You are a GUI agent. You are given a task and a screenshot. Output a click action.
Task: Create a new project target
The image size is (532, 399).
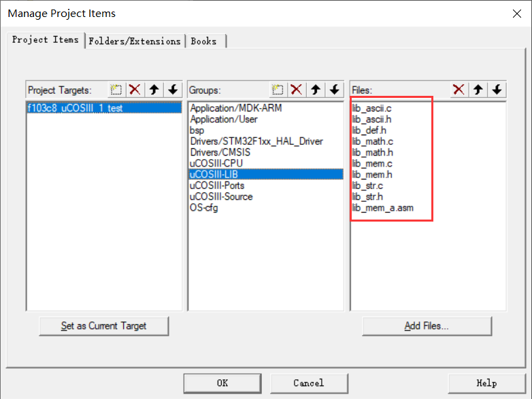[116, 90]
